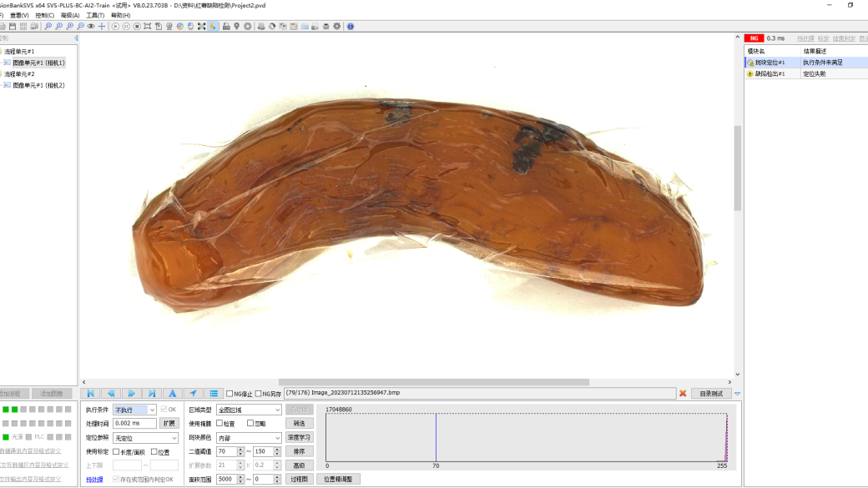
Task: Click the 目录测试 button
Action: 711,394
